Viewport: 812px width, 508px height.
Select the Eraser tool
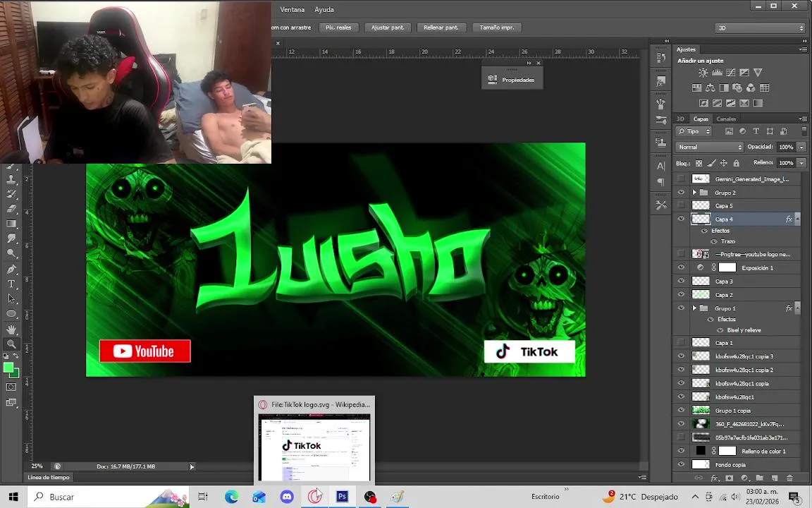(11, 209)
